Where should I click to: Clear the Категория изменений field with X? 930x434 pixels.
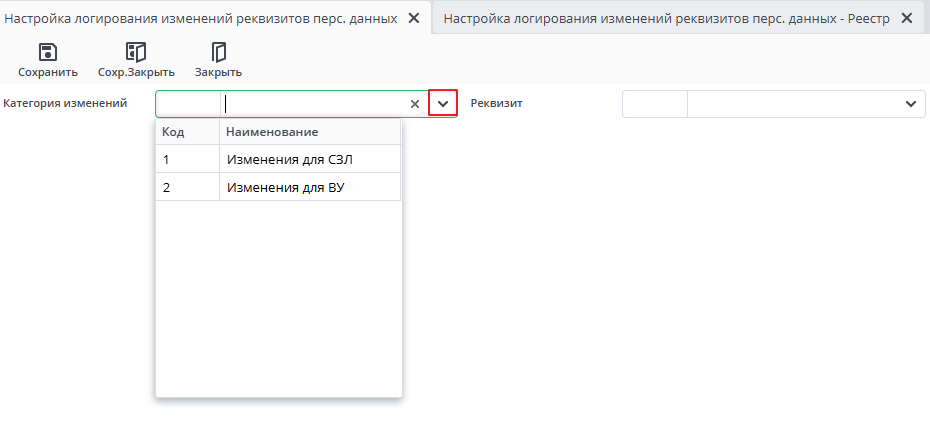[x=415, y=104]
